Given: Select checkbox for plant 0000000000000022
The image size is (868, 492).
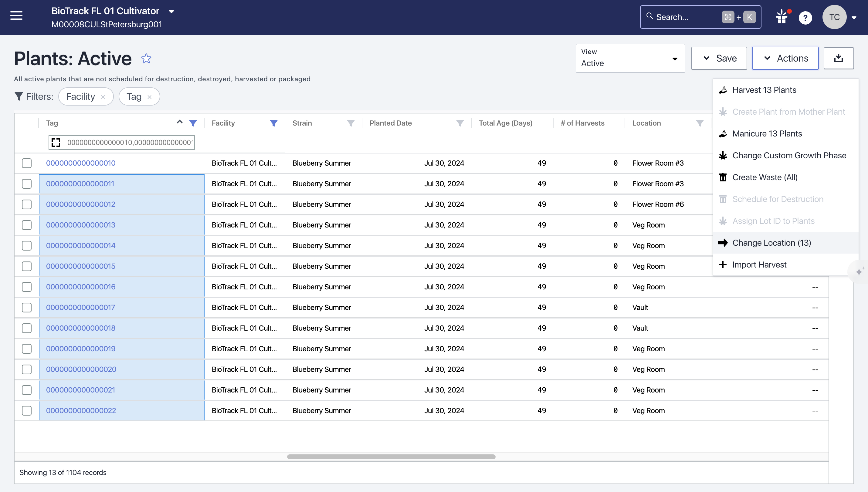Looking at the screenshot, I should pos(27,411).
